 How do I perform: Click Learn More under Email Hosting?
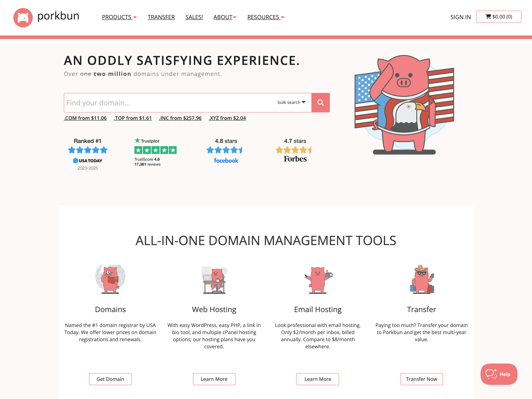pos(318,379)
